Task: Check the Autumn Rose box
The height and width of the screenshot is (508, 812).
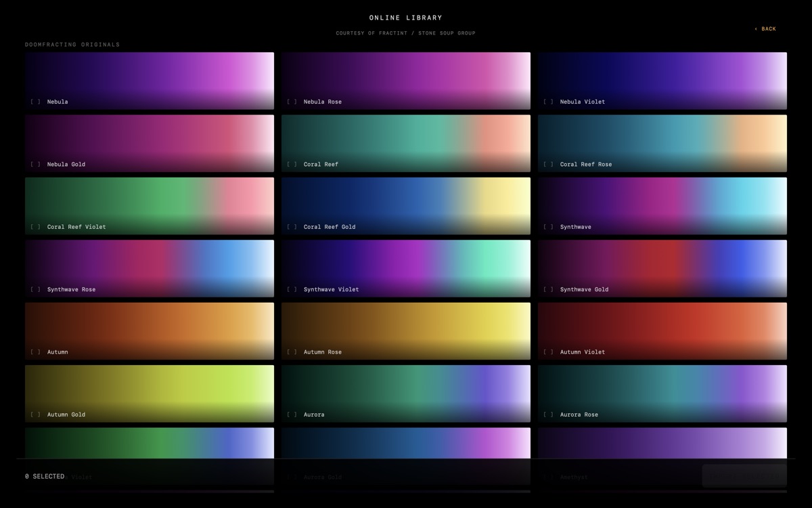Action: pos(292,352)
